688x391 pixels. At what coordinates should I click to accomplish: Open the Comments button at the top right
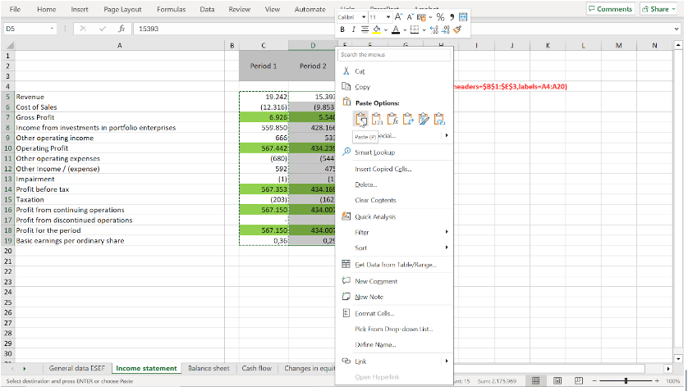610,9
